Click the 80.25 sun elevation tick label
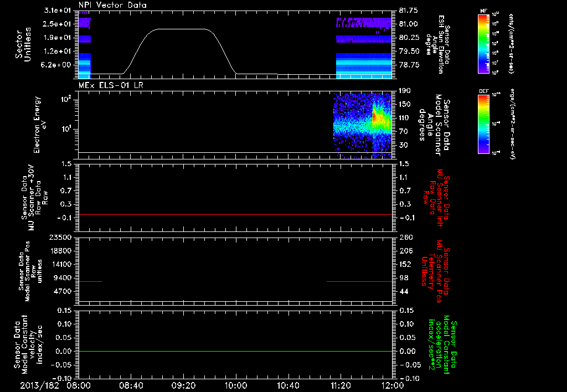567x392 pixels. (x=409, y=38)
